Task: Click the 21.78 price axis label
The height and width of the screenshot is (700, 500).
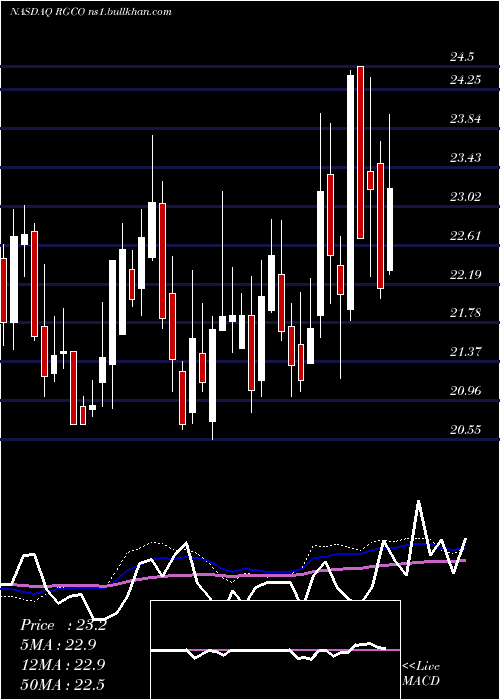Action: tap(466, 313)
